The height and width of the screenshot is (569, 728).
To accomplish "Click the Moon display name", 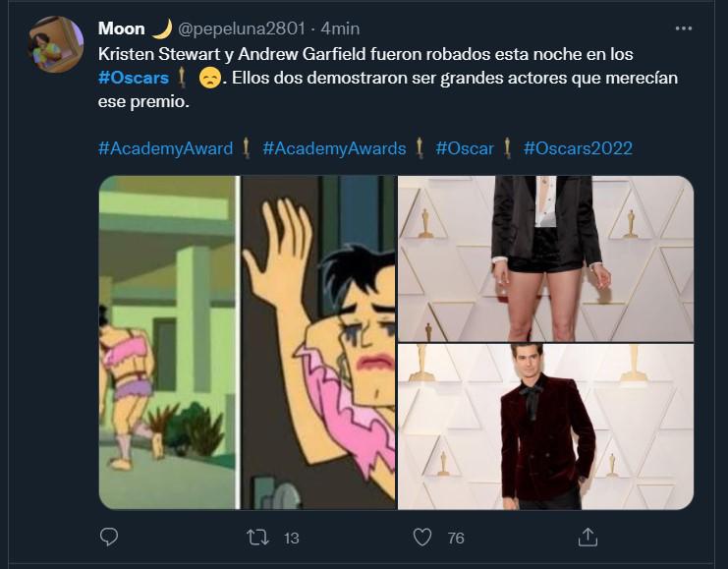I will point(121,28).
